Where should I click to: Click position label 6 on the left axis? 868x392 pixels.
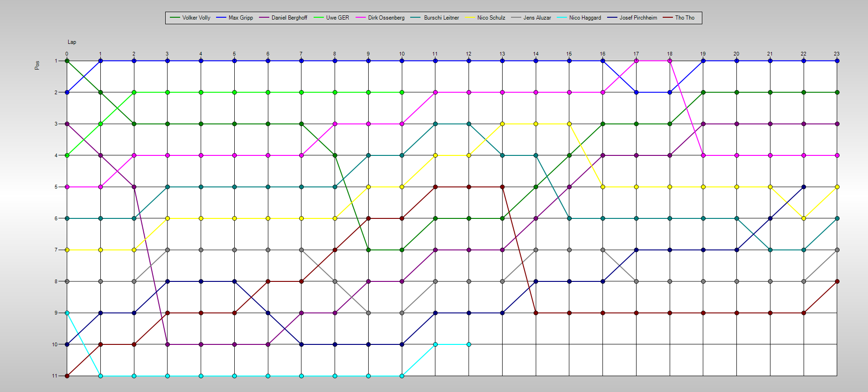pos(56,218)
